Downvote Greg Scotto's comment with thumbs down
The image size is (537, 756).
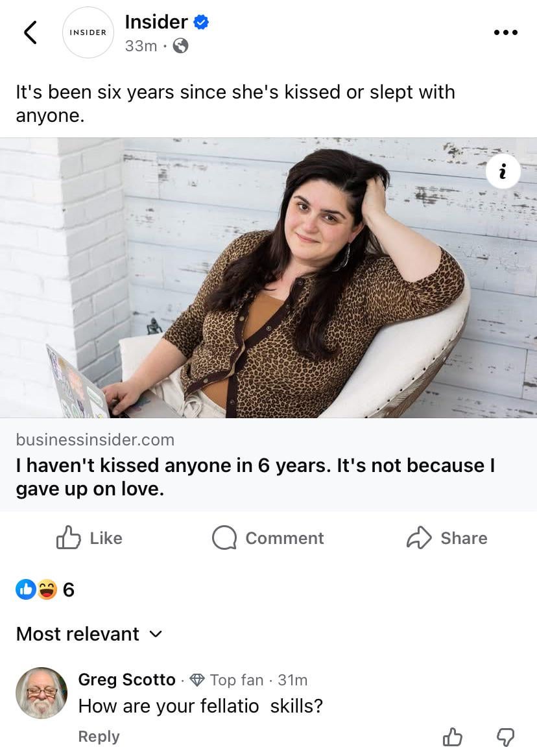pos(505,737)
